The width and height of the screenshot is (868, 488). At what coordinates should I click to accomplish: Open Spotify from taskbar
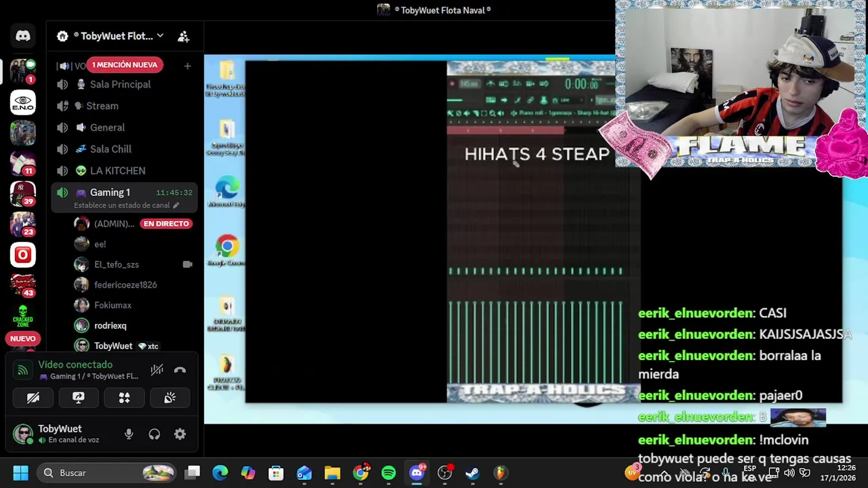click(x=389, y=473)
